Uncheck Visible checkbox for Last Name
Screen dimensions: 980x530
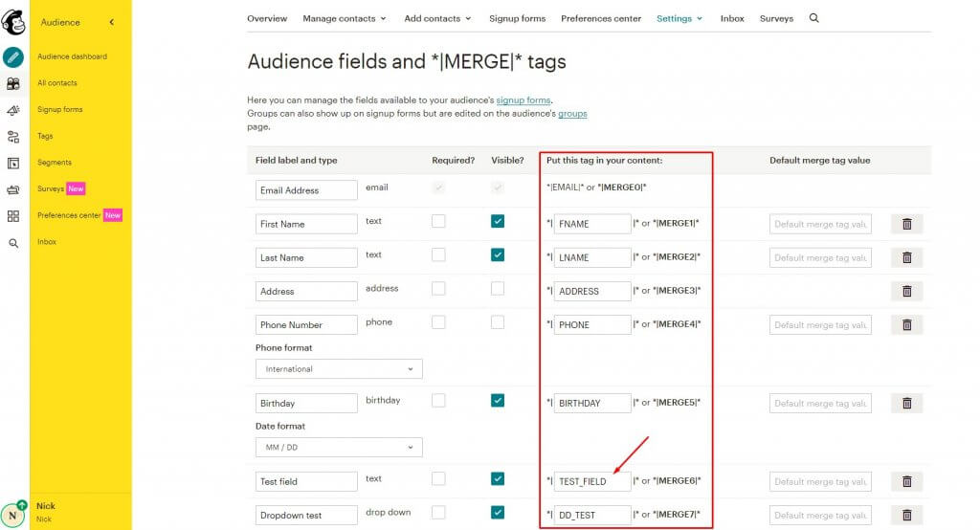click(x=498, y=254)
